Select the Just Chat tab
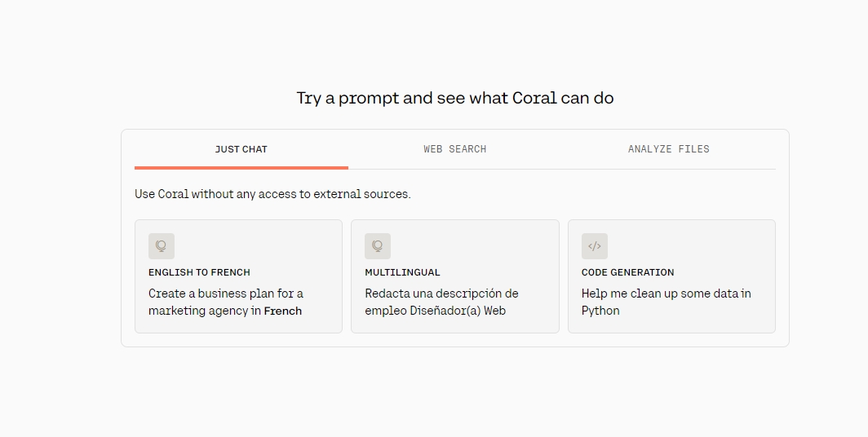 [241, 149]
